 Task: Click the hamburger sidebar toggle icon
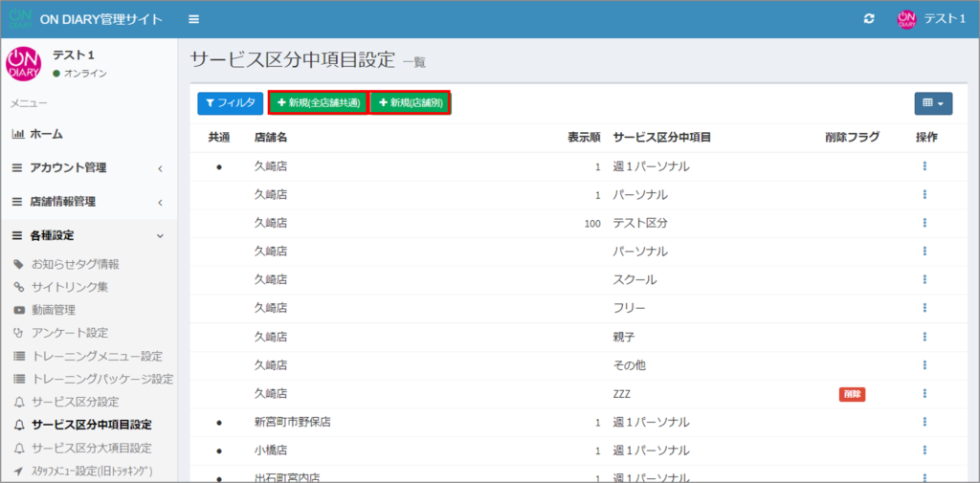[194, 20]
